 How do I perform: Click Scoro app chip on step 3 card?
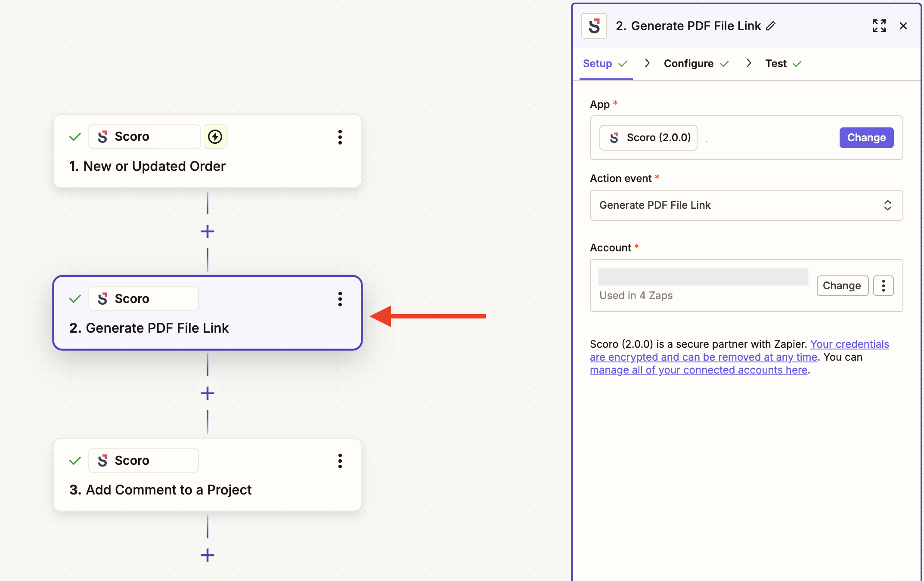click(x=144, y=460)
